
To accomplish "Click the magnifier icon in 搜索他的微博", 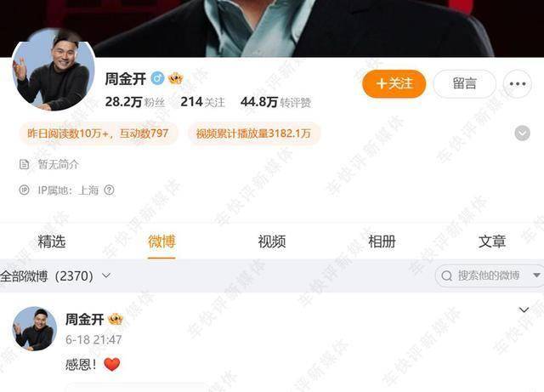I will tap(447, 276).
